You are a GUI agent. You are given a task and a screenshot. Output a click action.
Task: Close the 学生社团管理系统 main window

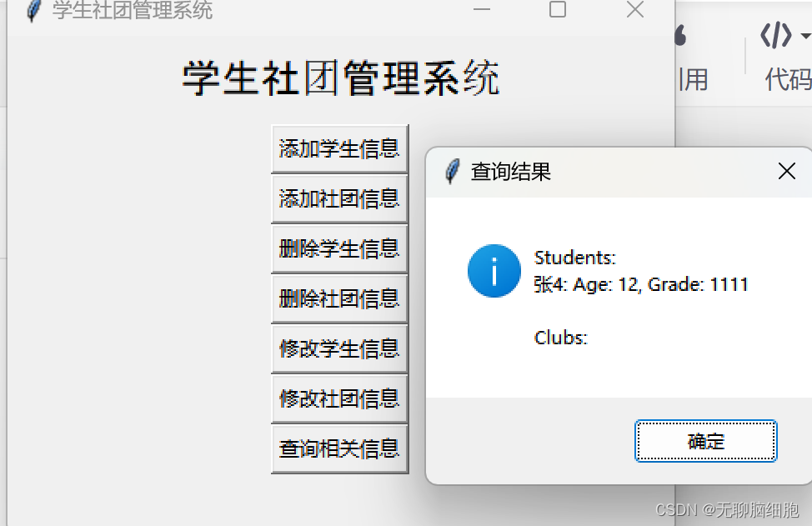coord(635,9)
